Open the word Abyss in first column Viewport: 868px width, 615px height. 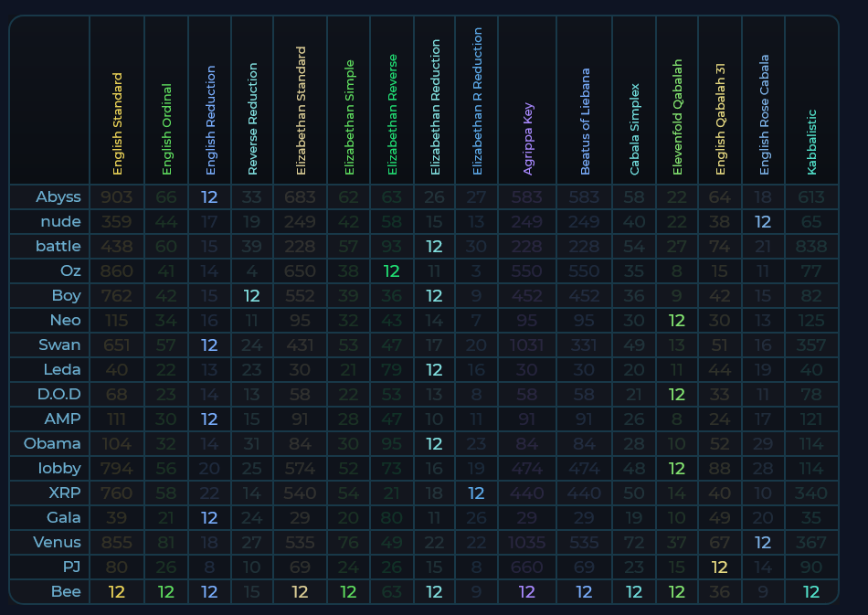click(x=58, y=196)
